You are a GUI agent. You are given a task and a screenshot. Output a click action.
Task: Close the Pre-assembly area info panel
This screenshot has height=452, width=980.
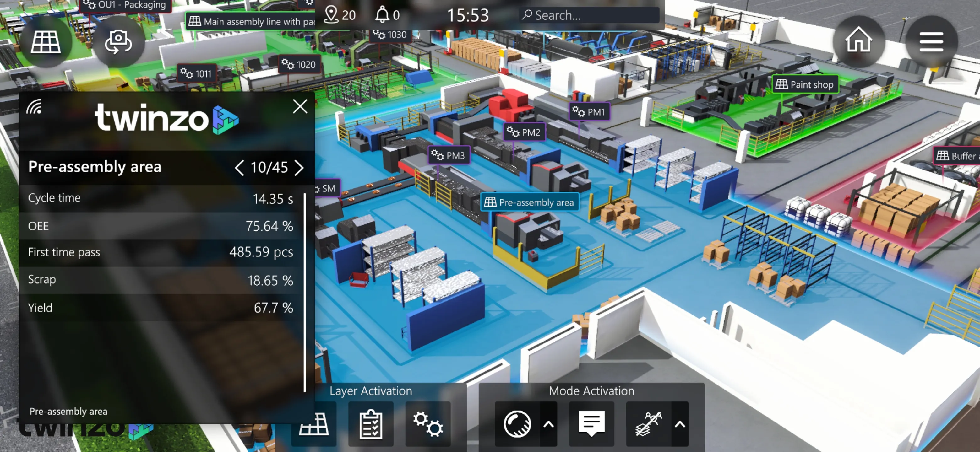300,107
